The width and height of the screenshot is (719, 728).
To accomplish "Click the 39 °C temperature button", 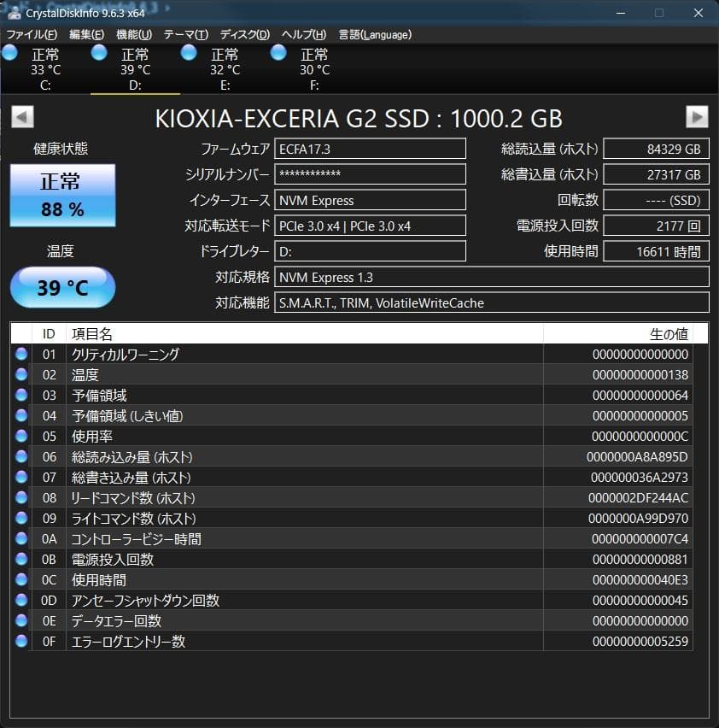I will click(x=62, y=287).
